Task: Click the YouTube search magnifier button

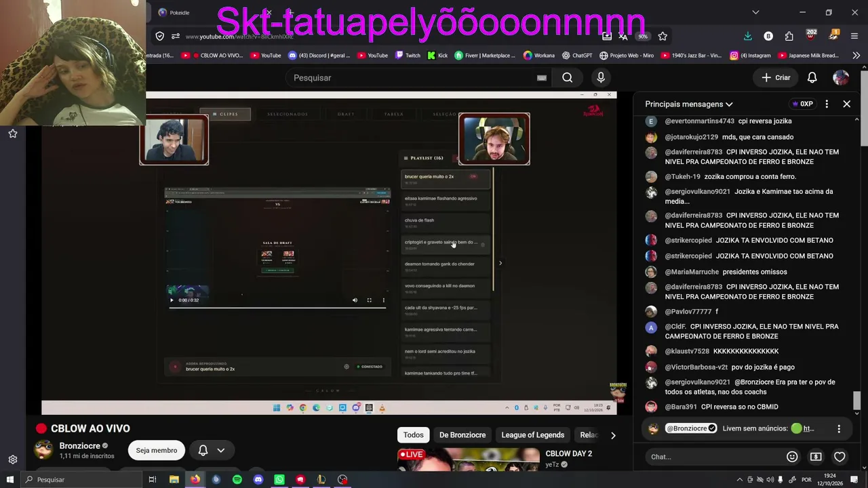Action: point(567,78)
